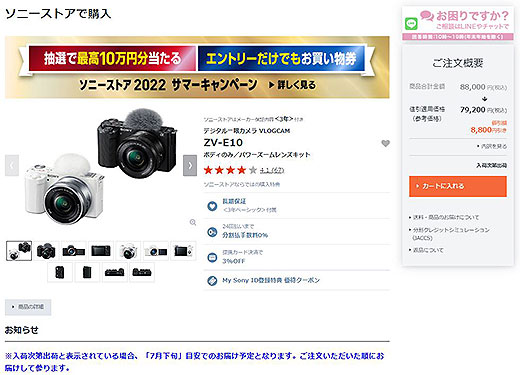Click the main ZV-E10 product photo
The width and height of the screenshot is (520, 375).
click(x=101, y=166)
